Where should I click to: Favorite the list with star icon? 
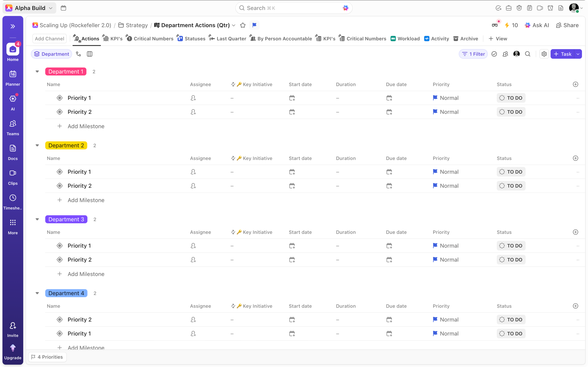[x=243, y=25]
